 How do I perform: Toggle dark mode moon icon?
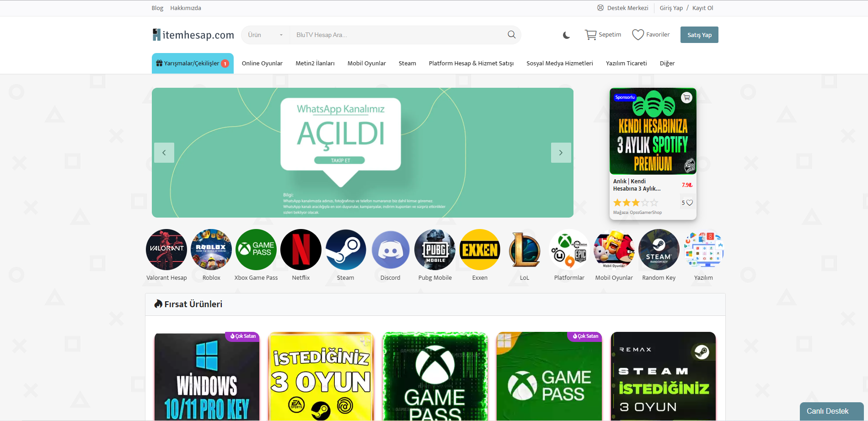(566, 35)
